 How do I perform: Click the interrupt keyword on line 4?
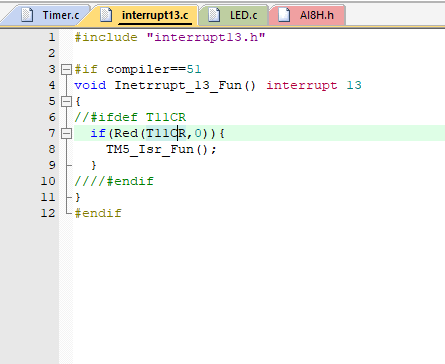pyautogui.click(x=302, y=85)
